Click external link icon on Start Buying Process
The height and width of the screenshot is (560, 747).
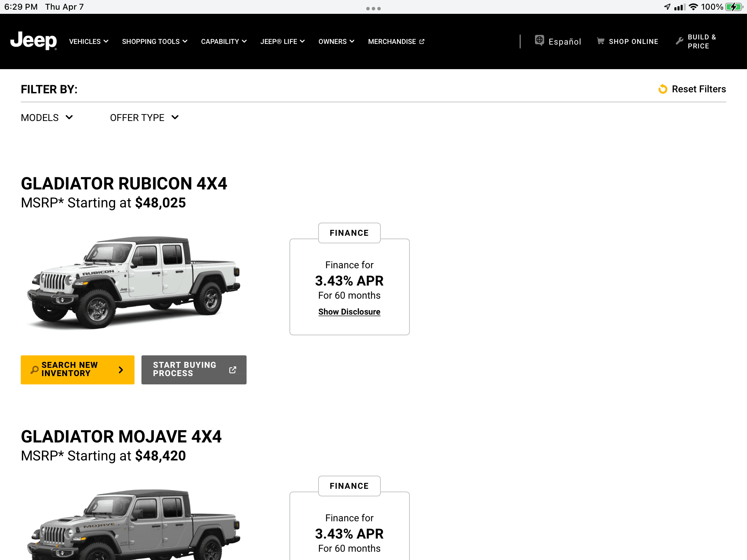tap(233, 370)
